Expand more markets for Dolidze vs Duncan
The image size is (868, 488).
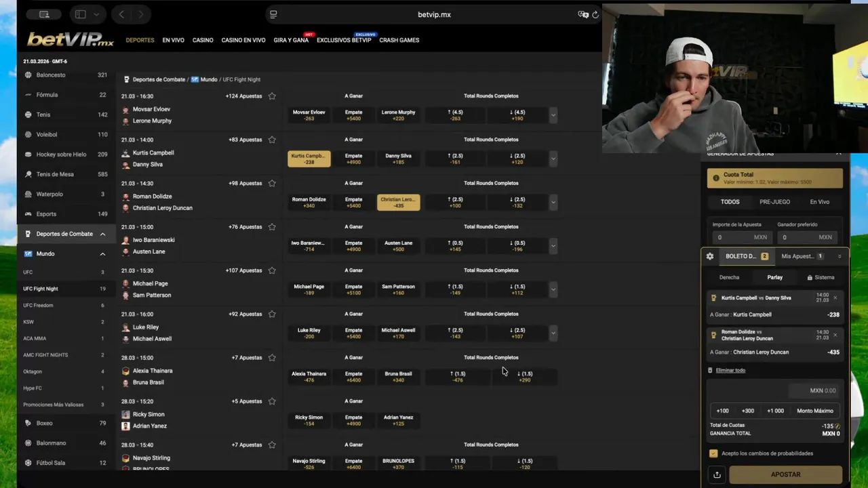tap(553, 202)
